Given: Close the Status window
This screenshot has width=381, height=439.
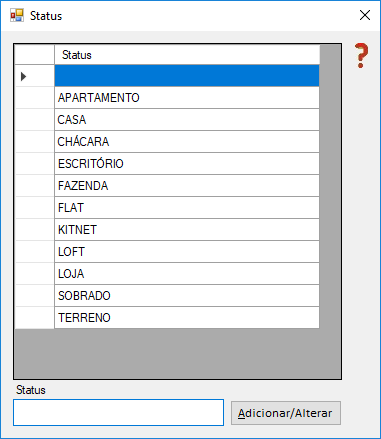Looking at the screenshot, I should tap(365, 15).
